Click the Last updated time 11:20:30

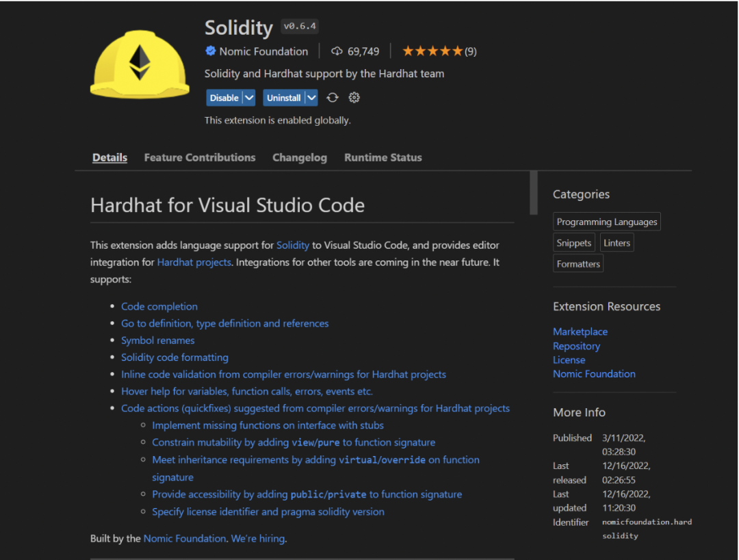pos(619,508)
